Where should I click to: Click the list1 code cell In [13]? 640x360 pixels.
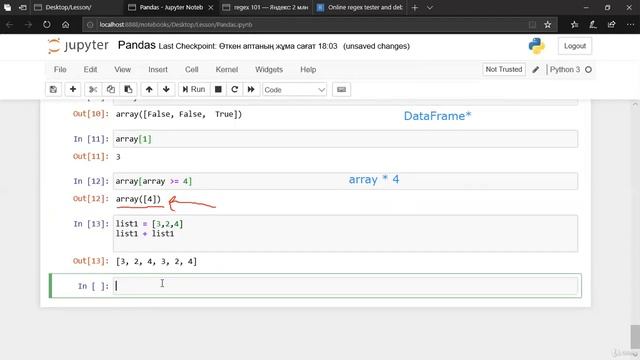(345, 233)
